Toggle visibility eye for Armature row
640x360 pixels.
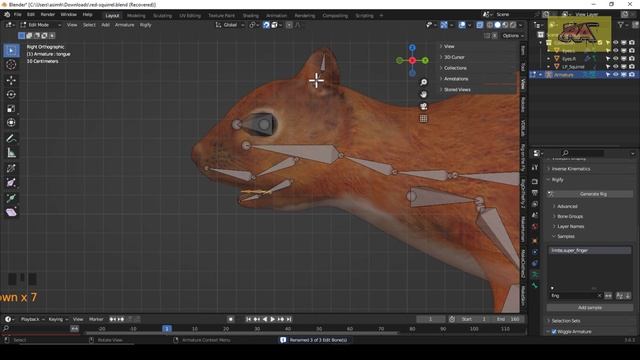pyautogui.click(x=616, y=75)
